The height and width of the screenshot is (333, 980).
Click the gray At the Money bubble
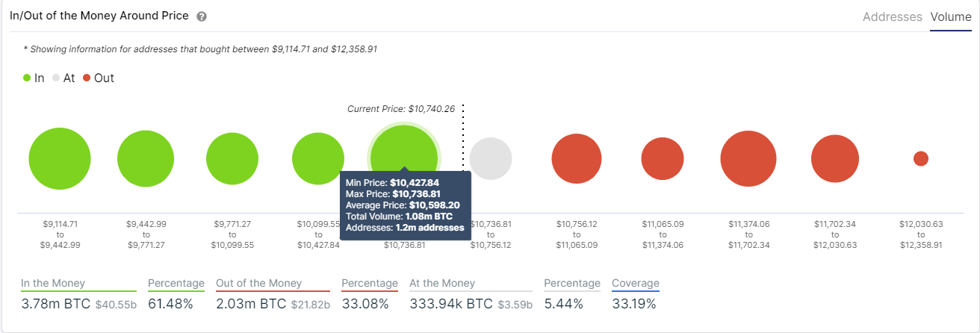click(x=491, y=159)
